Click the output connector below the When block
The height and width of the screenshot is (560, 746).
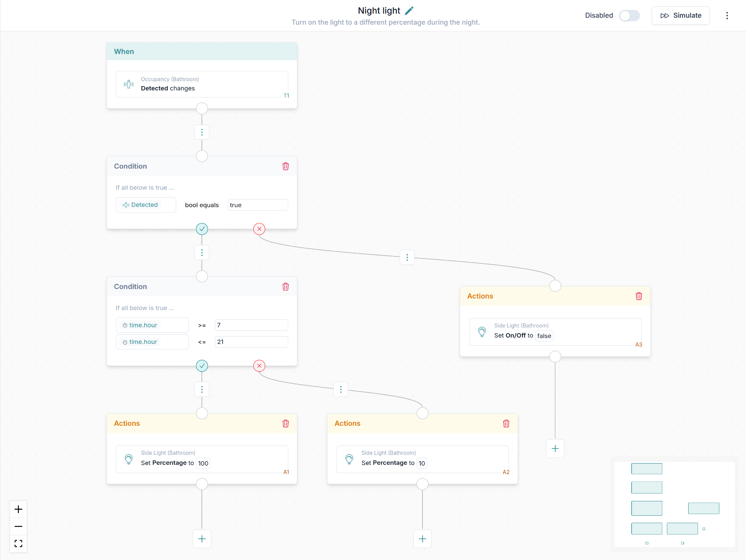tap(202, 109)
